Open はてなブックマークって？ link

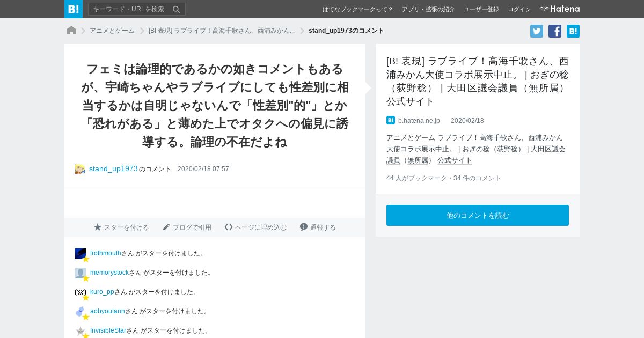(x=357, y=9)
